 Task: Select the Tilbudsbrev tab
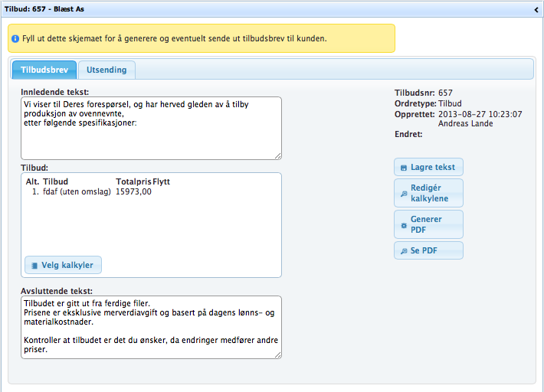(44, 70)
